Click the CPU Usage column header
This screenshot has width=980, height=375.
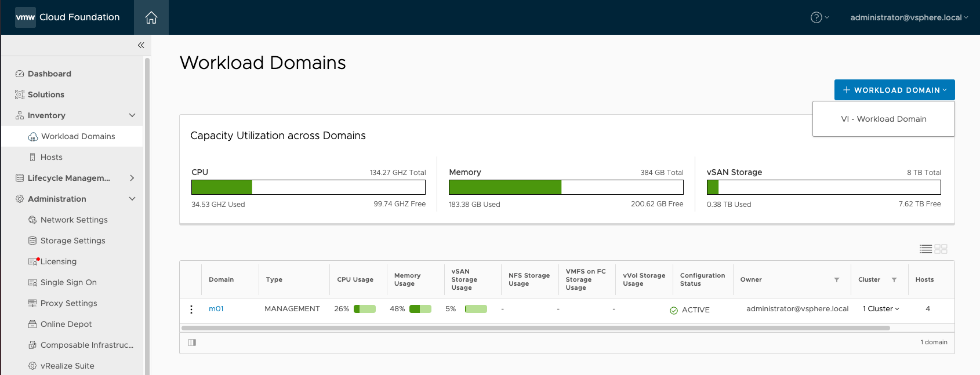[355, 280]
